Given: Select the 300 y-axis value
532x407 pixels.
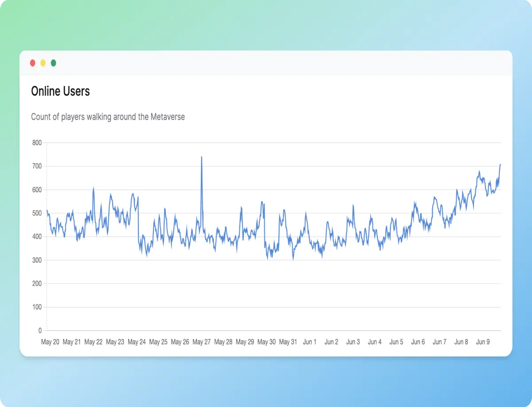Looking at the screenshot, I should click(37, 260).
